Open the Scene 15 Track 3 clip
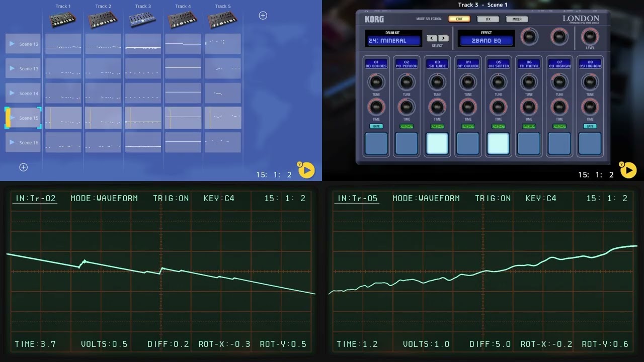The image size is (644, 362). coord(143,118)
